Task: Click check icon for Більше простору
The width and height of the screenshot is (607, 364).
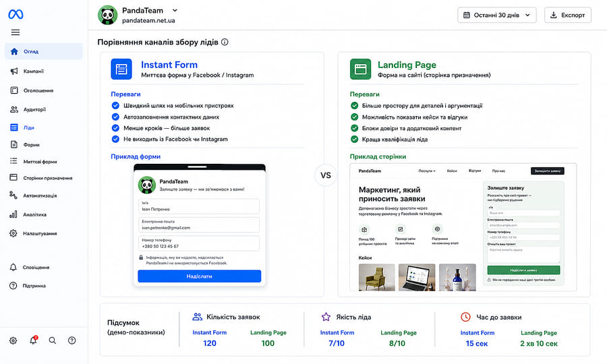Action: click(x=354, y=106)
